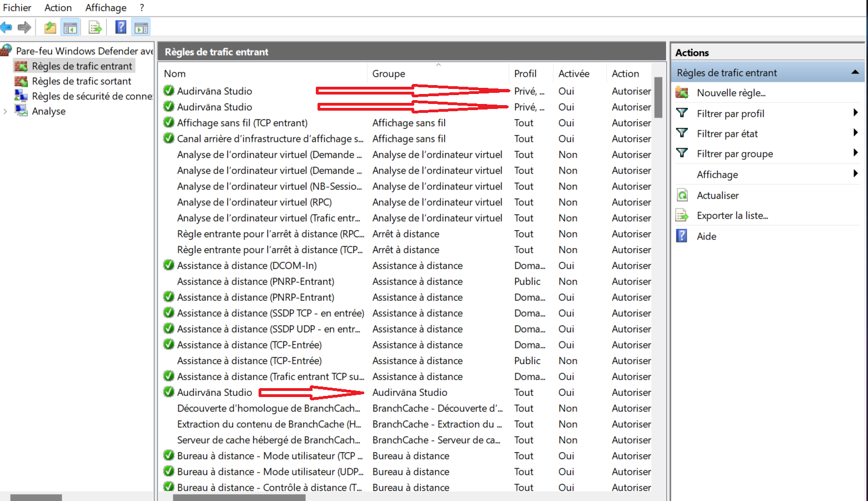Select Règles de sécurité de connexion node
The height and width of the screenshot is (501, 868).
[92, 96]
